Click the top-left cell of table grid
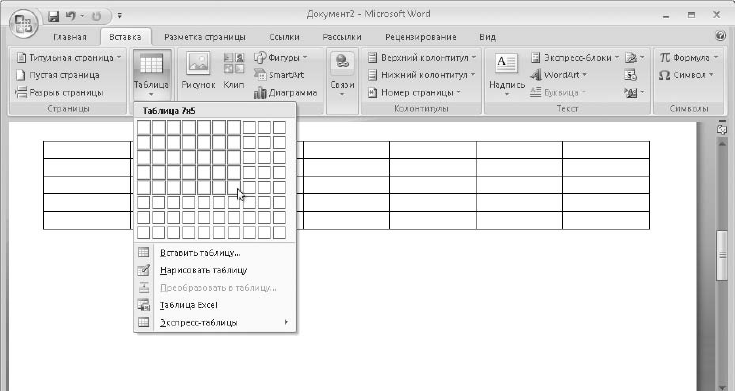735x391 pixels. 144,127
